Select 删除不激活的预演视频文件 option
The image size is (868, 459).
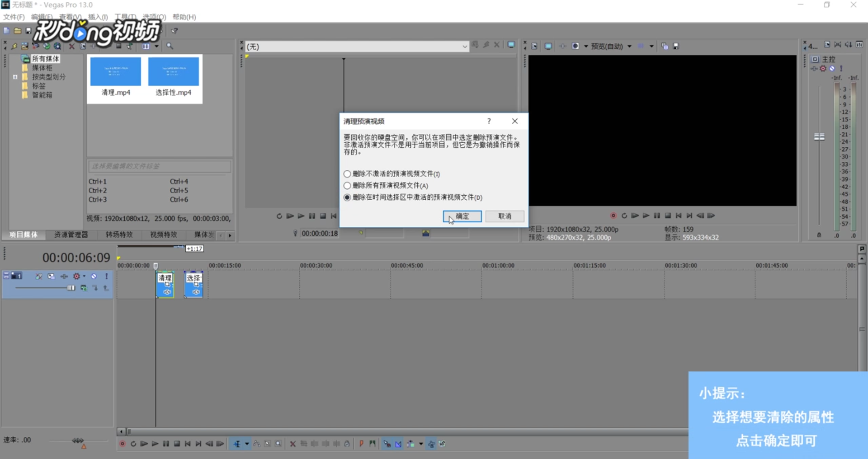(392, 174)
